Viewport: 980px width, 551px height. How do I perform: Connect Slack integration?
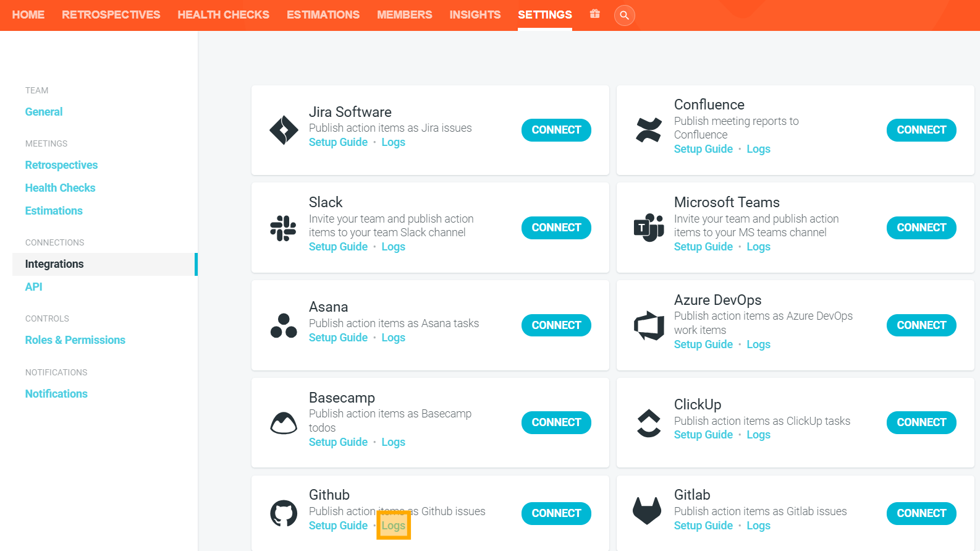click(556, 228)
